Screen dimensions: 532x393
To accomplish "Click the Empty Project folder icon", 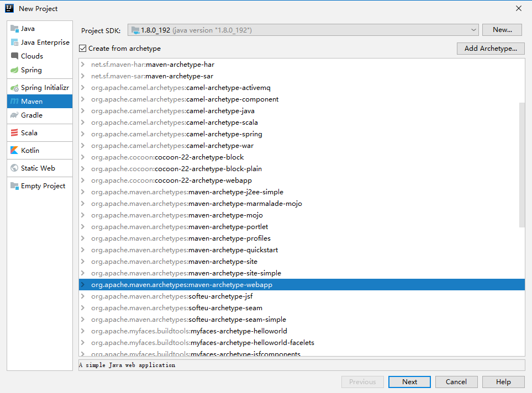I will (x=14, y=186).
